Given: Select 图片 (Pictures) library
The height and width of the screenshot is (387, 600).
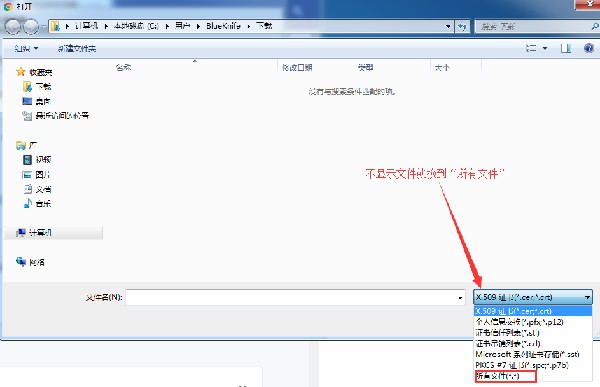Looking at the screenshot, I should tap(43, 175).
